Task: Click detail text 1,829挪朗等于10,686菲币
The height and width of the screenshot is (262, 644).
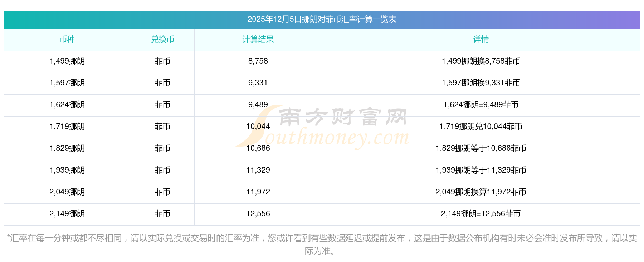Action: tap(481, 148)
